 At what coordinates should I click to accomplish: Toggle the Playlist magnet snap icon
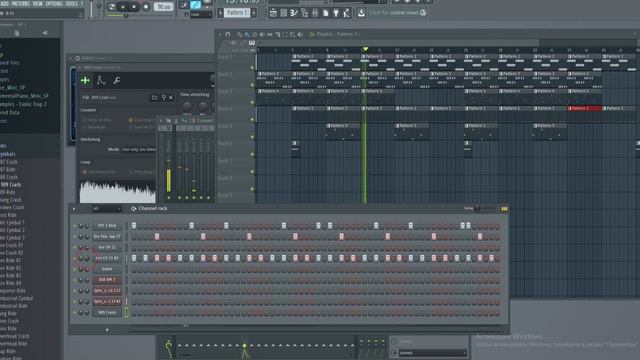[x=228, y=35]
